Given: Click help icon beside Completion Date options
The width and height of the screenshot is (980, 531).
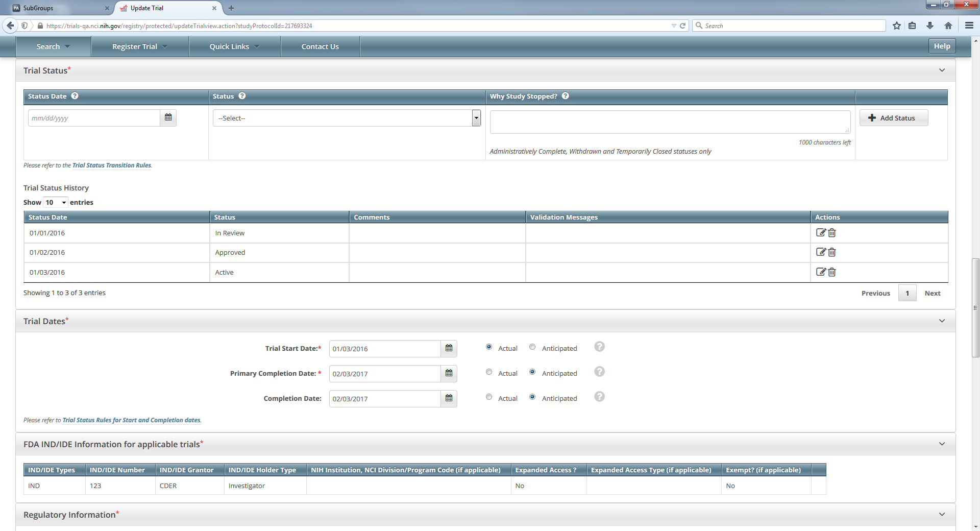Looking at the screenshot, I should tap(599, 397).
